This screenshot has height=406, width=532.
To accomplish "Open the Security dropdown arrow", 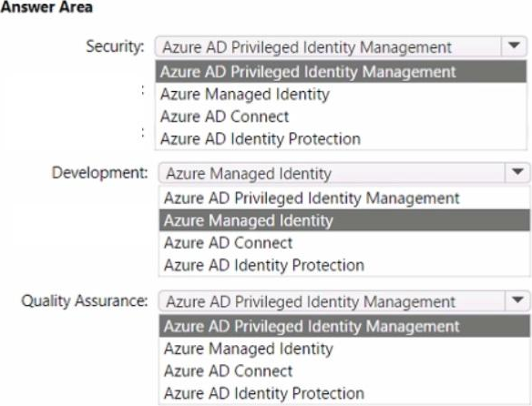I will pos(514,46).
